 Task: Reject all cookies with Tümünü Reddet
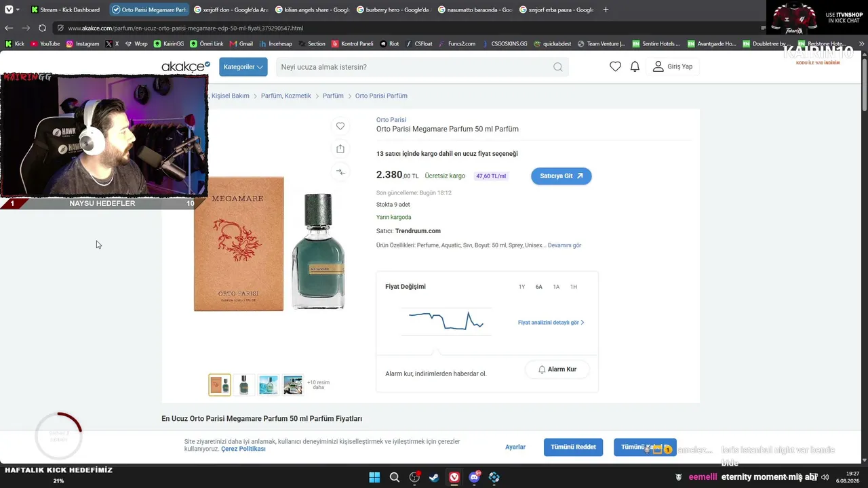573,447
